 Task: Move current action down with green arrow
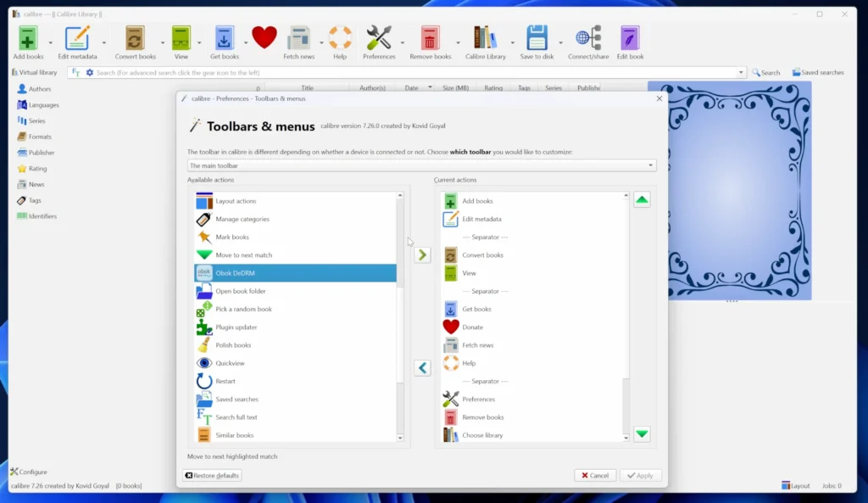point(642,433)
